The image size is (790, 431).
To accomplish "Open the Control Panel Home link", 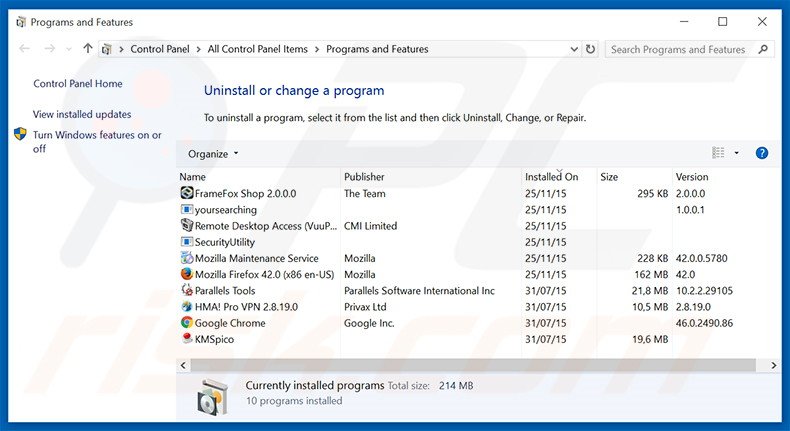I will point(78,84).
